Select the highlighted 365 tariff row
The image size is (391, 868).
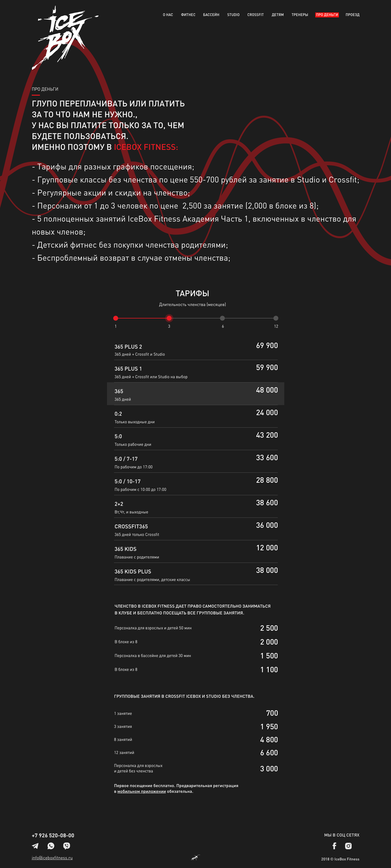tap(195, 394)
